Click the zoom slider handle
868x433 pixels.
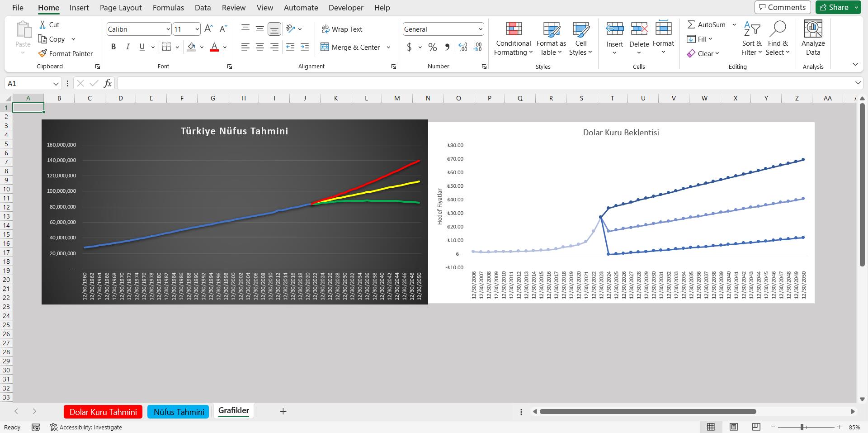point(802,427)
